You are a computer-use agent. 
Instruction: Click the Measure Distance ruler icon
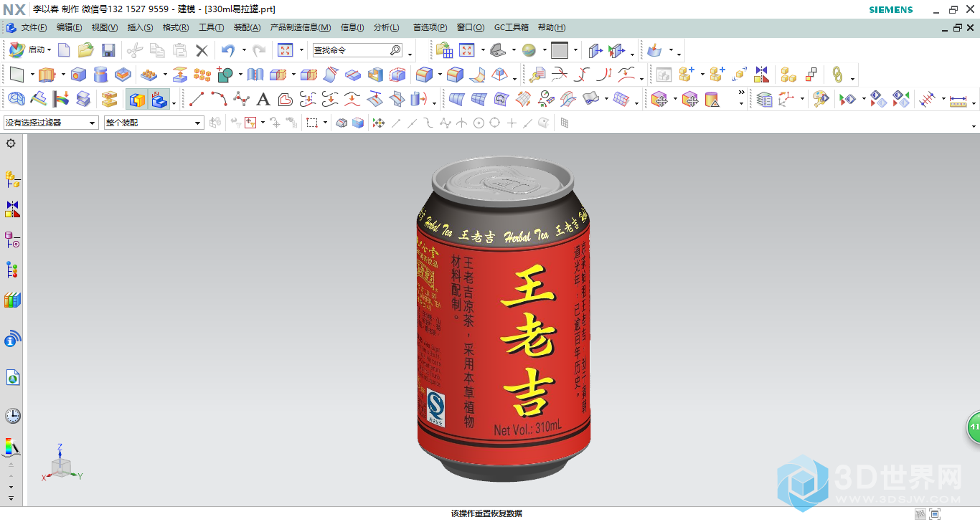pos(958,99)
